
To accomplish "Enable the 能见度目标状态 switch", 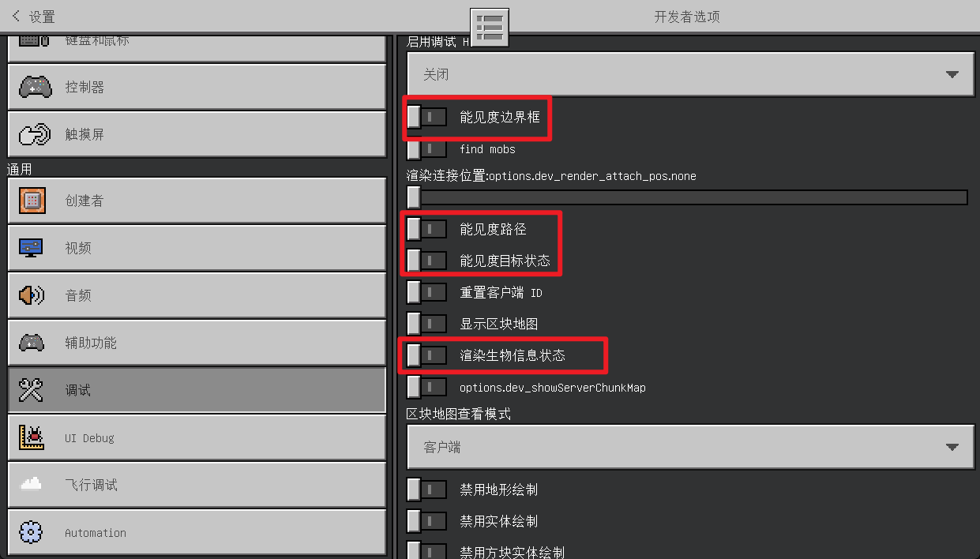I will [x=426, y=260].
